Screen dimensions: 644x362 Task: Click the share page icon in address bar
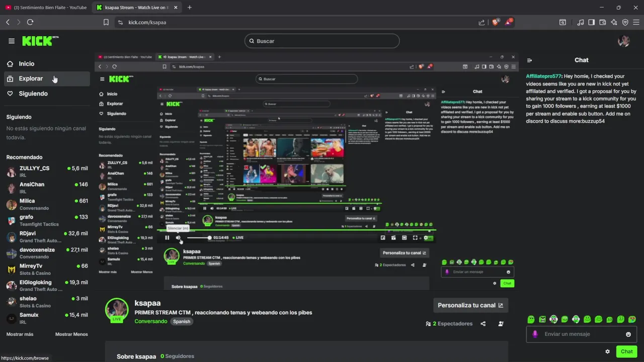click(x=481, y=22)
